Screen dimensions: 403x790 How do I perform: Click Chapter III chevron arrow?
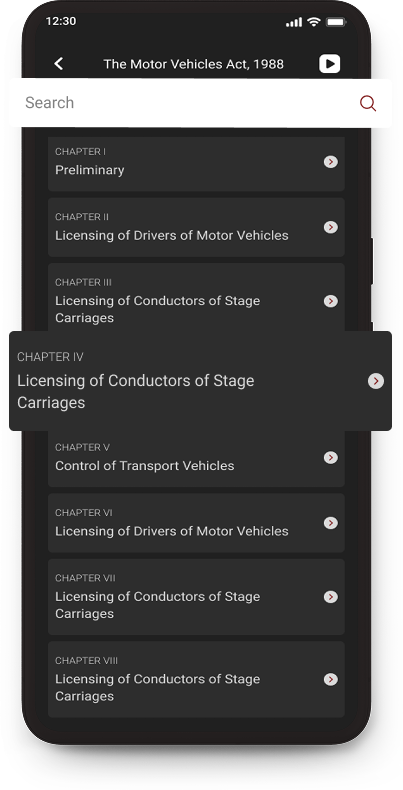click(x=330, y=301)
